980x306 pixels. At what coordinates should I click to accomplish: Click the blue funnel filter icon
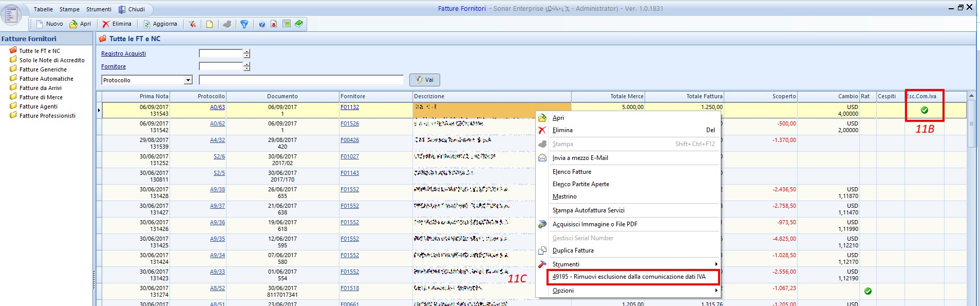pos(244,24)
